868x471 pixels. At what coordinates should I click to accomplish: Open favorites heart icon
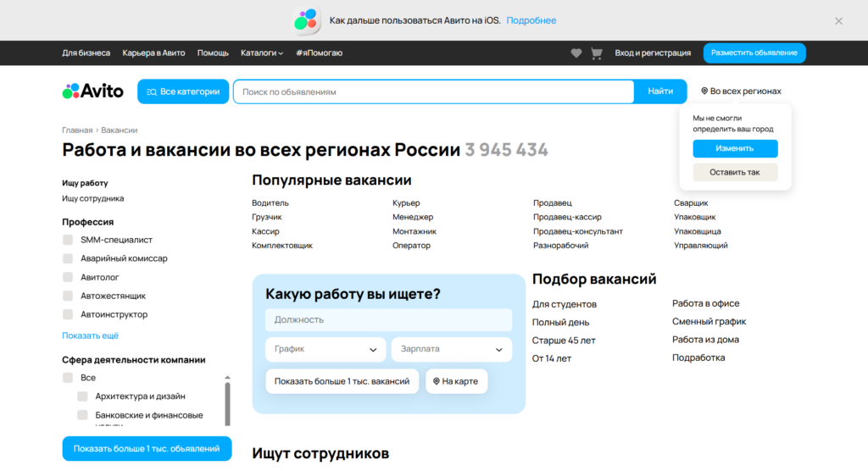(576, 53)
